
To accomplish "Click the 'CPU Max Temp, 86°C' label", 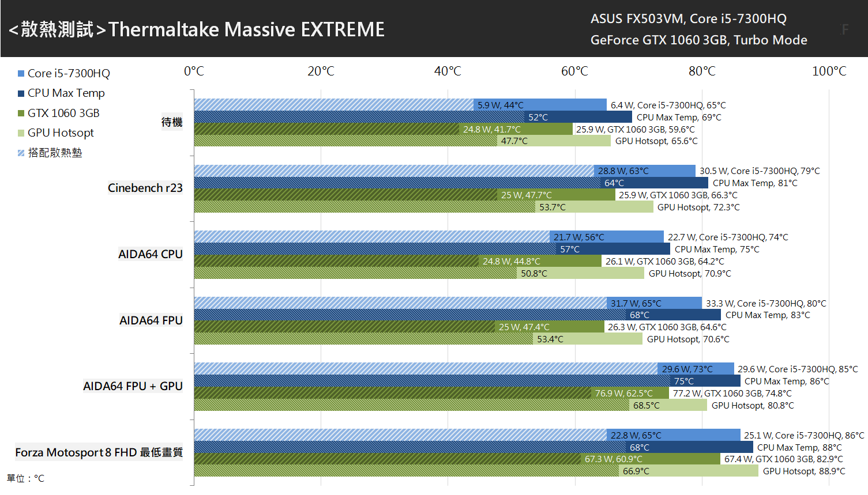I will point(787,381).
